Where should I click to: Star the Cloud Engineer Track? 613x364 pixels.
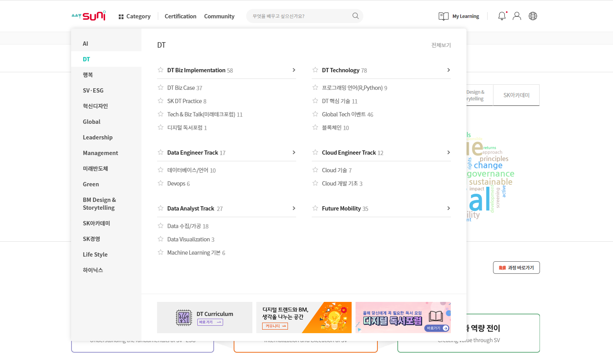tap(315, 152)
